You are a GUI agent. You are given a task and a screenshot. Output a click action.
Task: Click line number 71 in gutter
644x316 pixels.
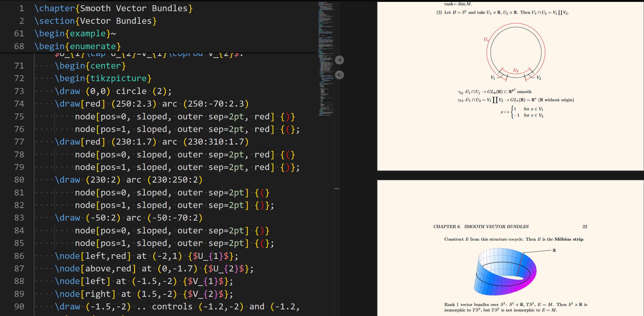click(19, 66)
